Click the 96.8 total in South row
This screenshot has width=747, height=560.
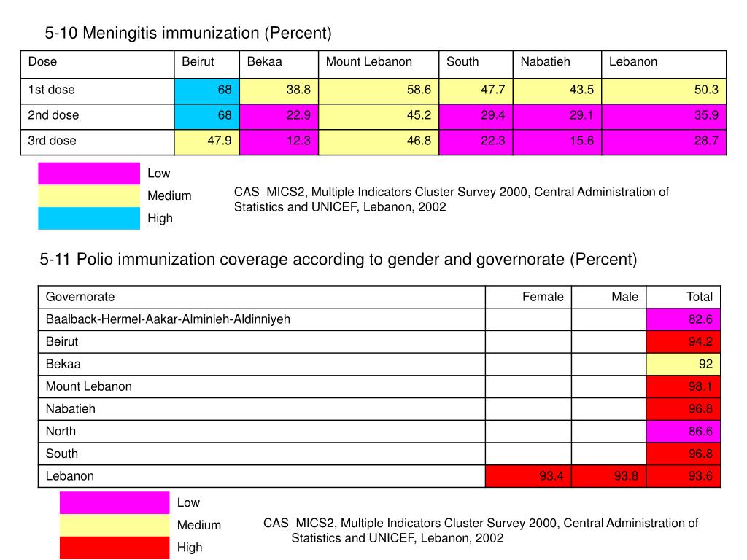(683, 454)
